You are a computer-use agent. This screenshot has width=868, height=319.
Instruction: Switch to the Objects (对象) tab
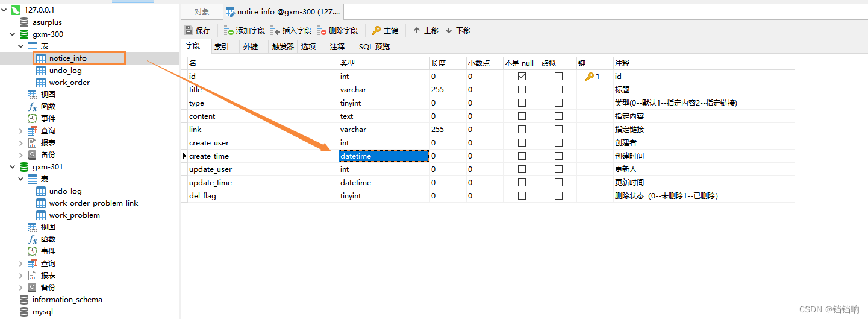(x=202, y=12)
